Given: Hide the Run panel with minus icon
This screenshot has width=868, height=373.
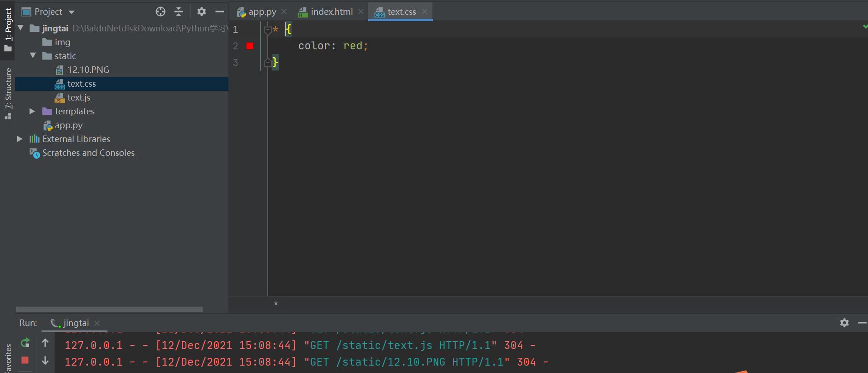Looking at the screenshot, I should point(862,323).
